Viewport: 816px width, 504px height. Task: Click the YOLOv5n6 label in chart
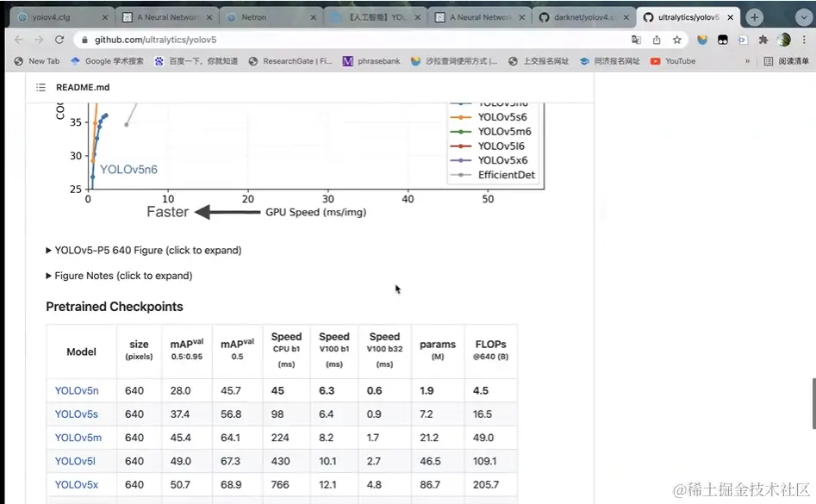pos(128,170)
